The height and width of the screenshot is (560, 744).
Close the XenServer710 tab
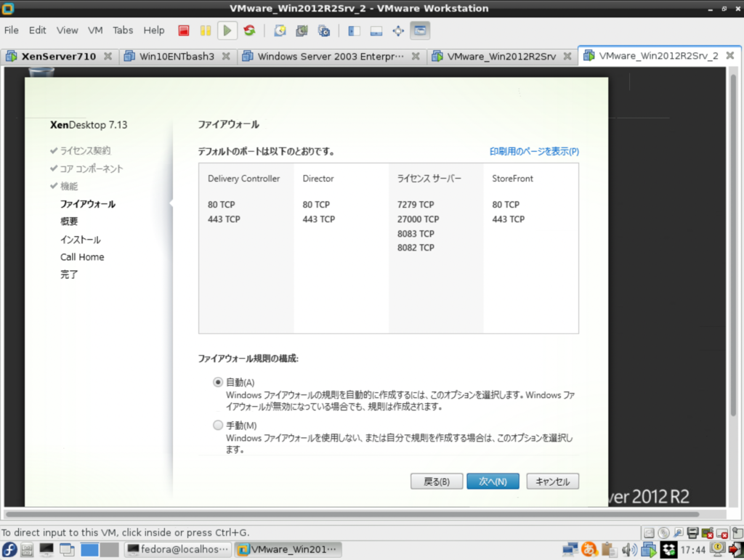tap(108, 56)
